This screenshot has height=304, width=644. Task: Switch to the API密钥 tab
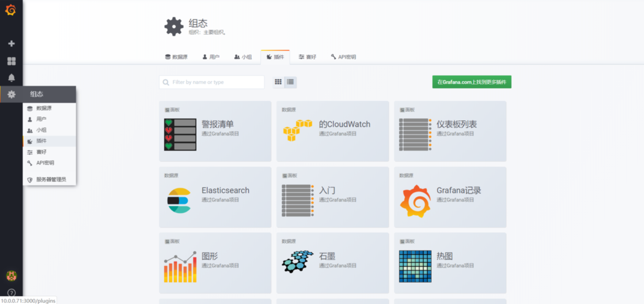(x=343, y=57)
